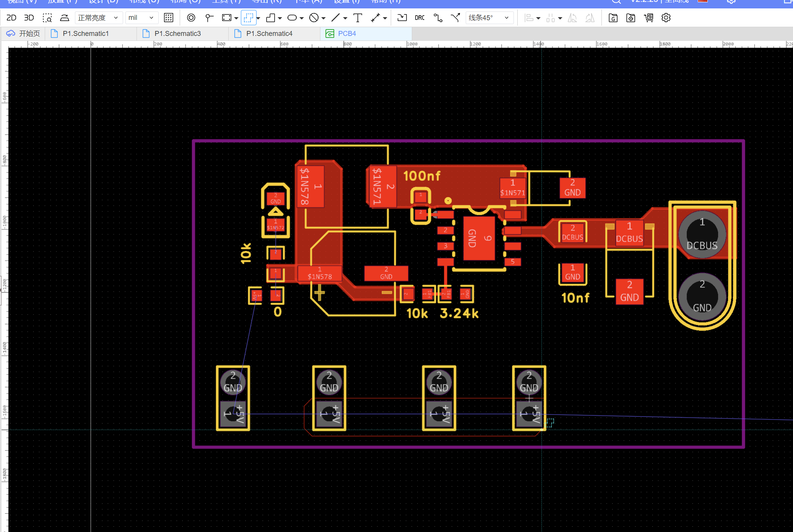Toggle the grid dots icon
Viewport: 793px width, 532px height.
(169, 18)
